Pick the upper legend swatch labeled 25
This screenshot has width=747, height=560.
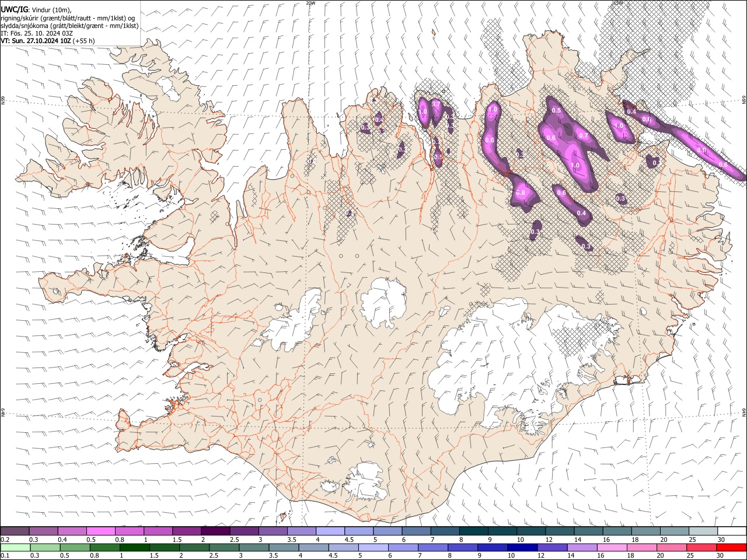703,531
